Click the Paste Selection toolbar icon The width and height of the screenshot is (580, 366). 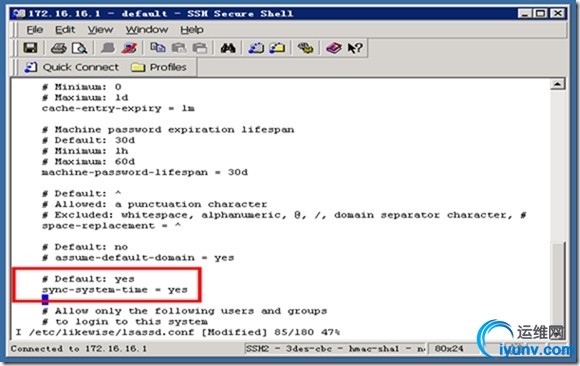(200, 48)
